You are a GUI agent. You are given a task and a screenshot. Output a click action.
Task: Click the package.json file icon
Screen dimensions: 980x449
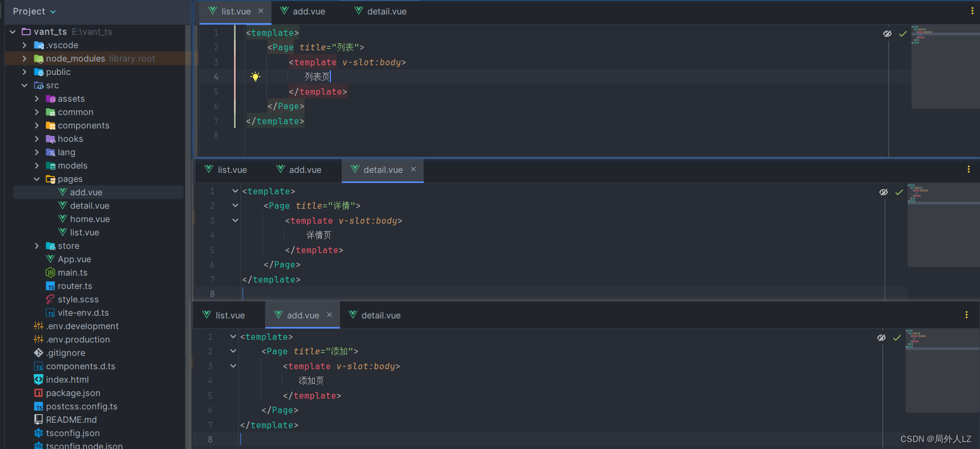tap(39, 393)
